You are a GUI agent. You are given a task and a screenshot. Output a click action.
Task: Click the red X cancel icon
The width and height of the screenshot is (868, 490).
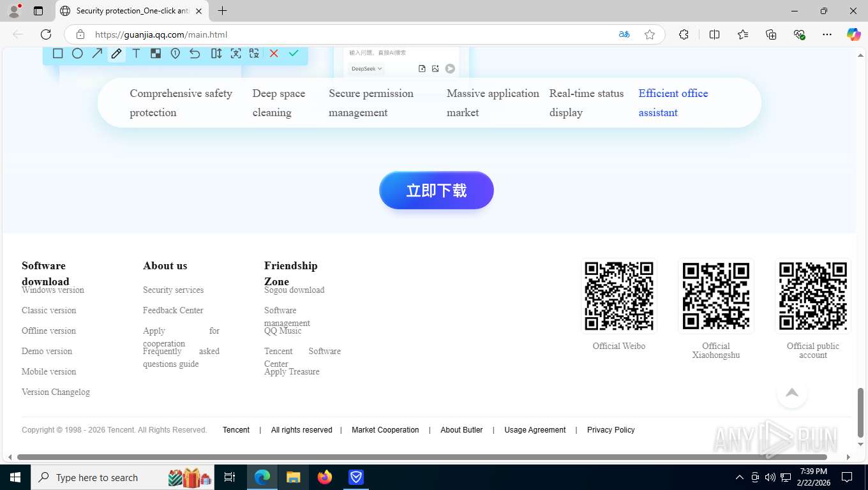tap(274, 54)
